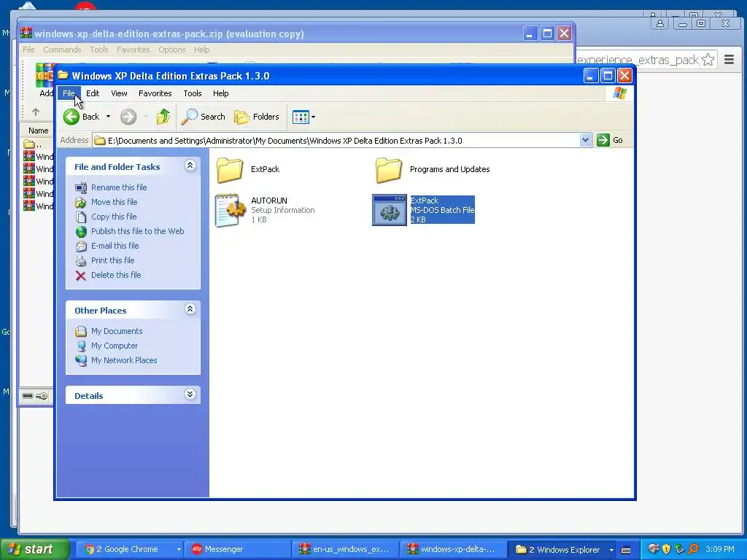Open Commands menu in WinRAR window

[62, 50]
